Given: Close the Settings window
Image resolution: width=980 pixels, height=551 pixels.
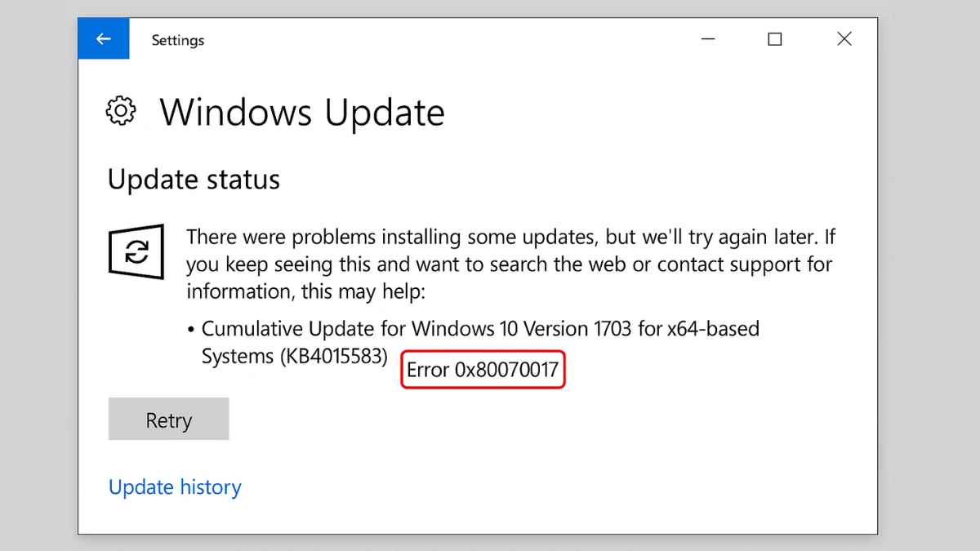Looking at the screenshot, I should pos(844,38).
